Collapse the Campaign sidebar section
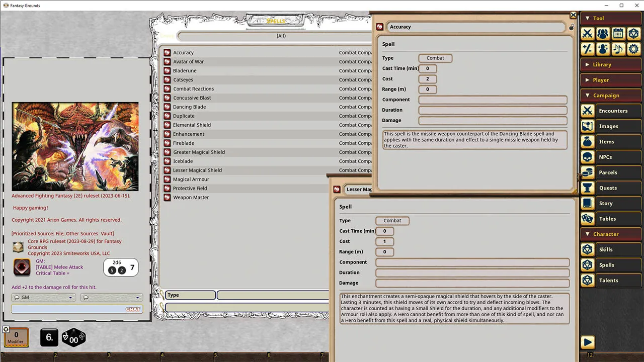The image size is (644, 362). tap(610, 96)
